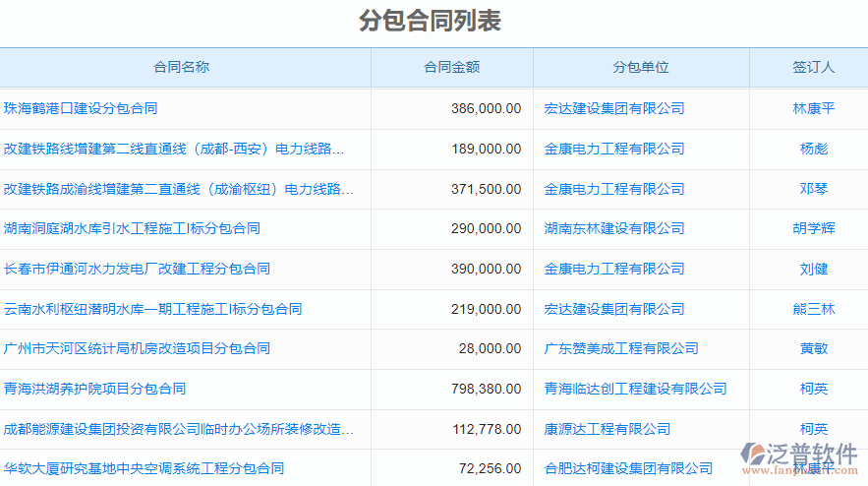The height and width of the screenshot is (486, 868).
Task: Select signer 熊三林
Action: point(813,309)
